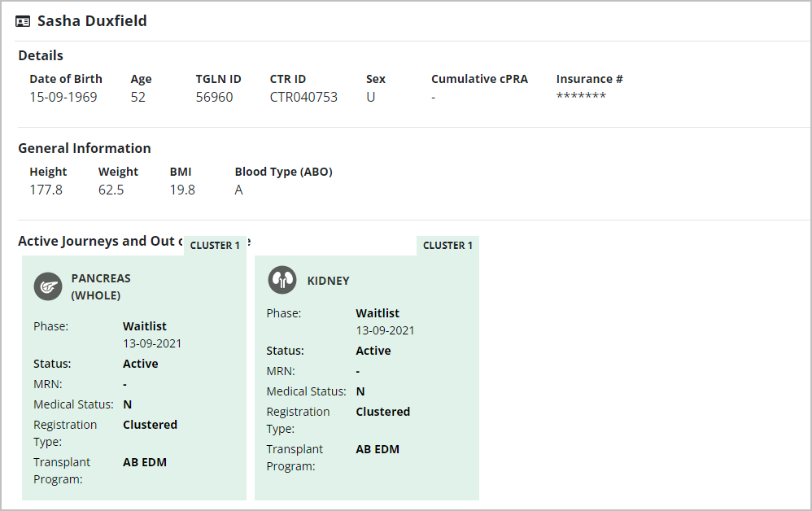Select the Blood Type (ABO) value A
The height and width of the screenshot is (511, 812).
239,190
